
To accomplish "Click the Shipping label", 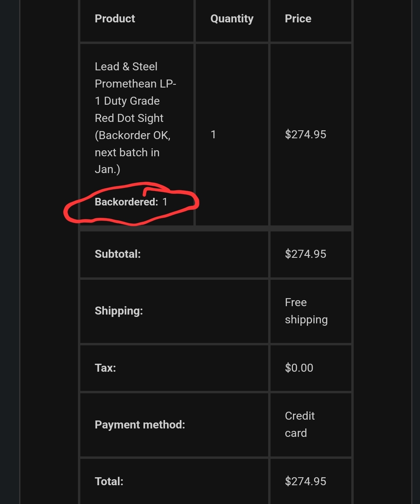I will pyautogui.click(x=119, y=311).
